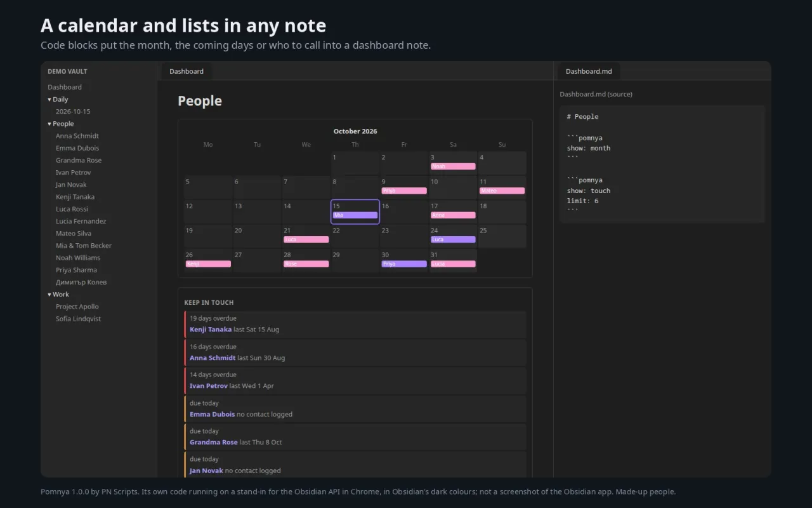Click the Lucia event on October 31
The height and width of the screenshot is (508, 812).
(x=453, y=264)
